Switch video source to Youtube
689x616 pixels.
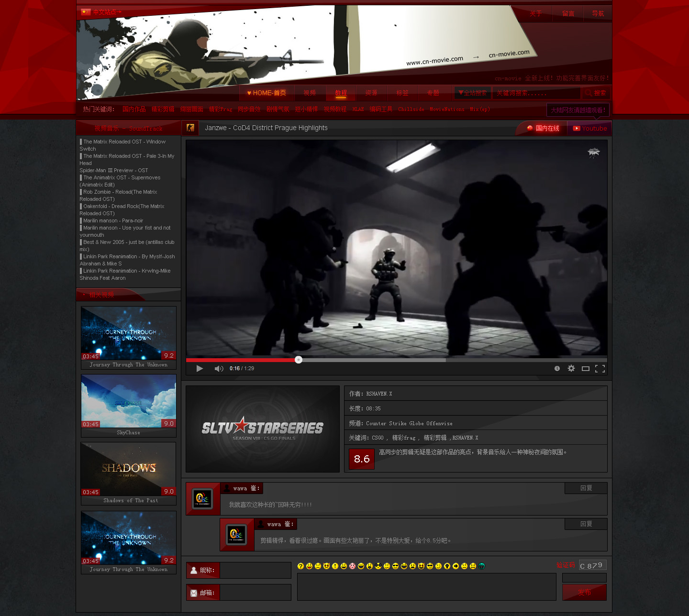589,128
